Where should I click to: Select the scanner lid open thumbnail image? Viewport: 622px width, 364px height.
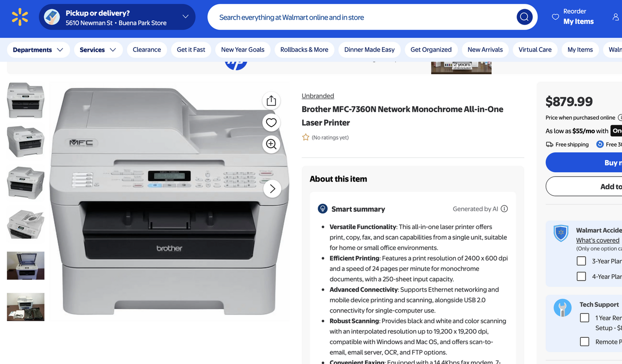(x=25, y=265)
